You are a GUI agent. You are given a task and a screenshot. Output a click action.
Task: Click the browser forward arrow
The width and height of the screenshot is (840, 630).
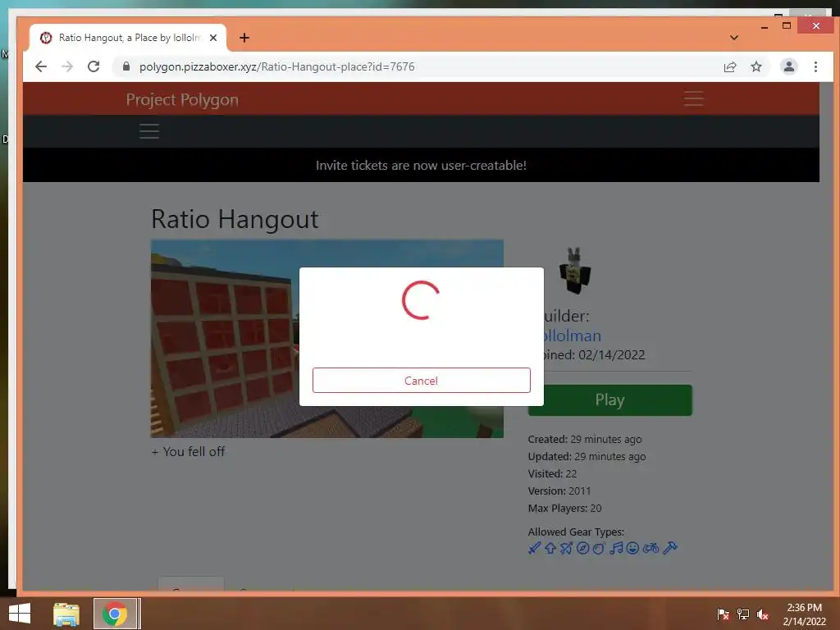click(67, 66)
